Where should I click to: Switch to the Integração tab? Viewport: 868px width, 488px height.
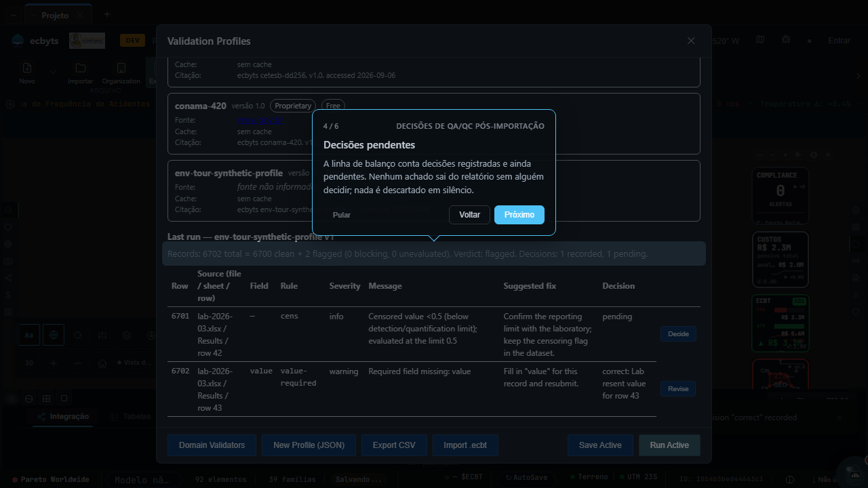tap(64, 417)
